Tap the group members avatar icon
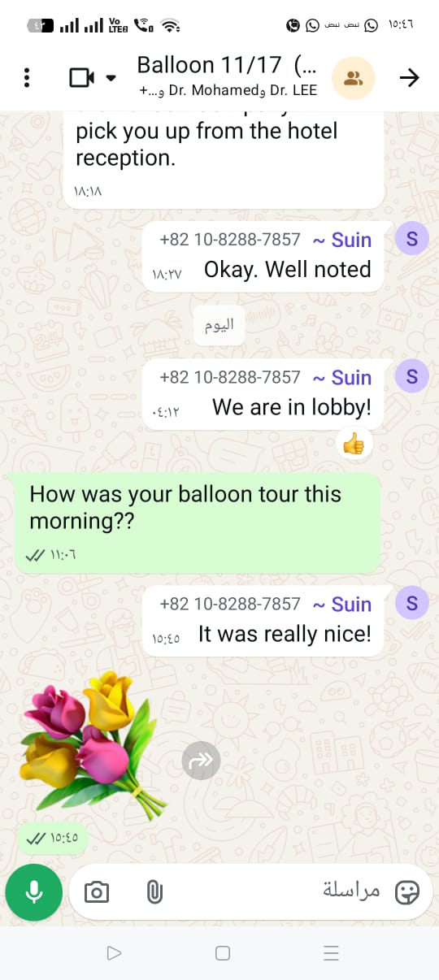The image size is (439, 980). (354, 78)
